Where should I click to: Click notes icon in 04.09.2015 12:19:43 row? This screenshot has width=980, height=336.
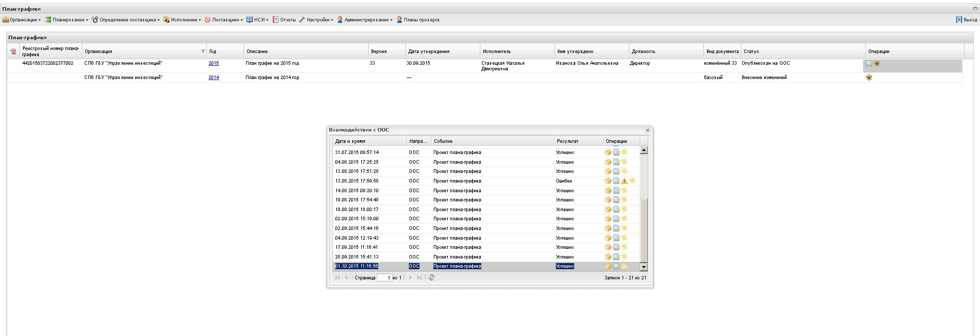624,238
